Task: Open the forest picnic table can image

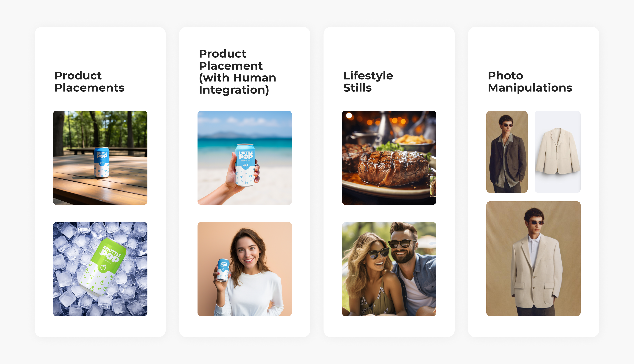Action: [100, 158]
